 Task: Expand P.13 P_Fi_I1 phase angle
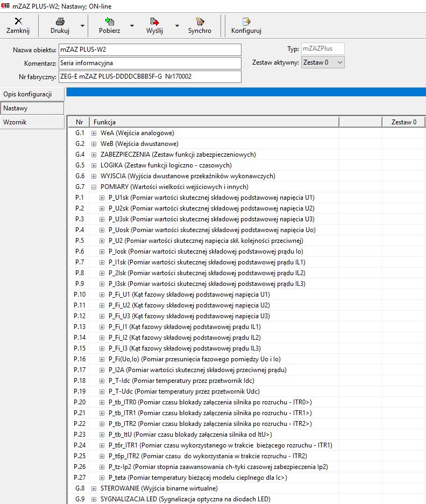(x=102, y=327)
